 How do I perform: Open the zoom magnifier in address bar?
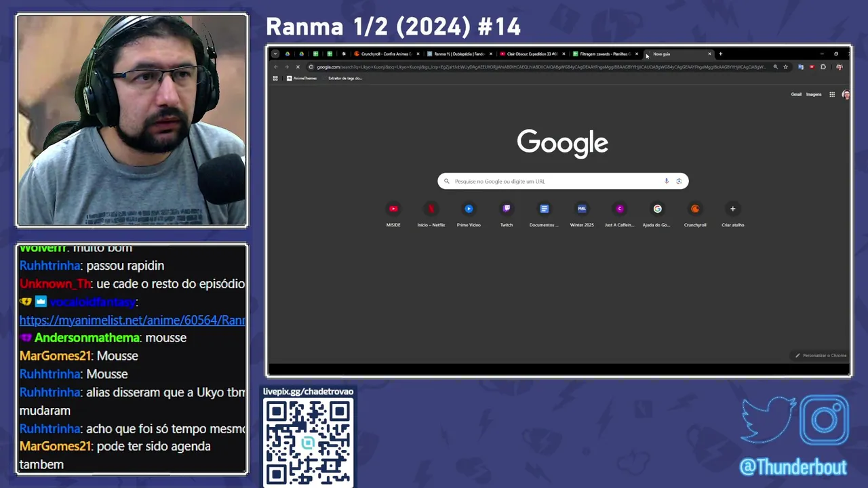click(x=775, y=67)
